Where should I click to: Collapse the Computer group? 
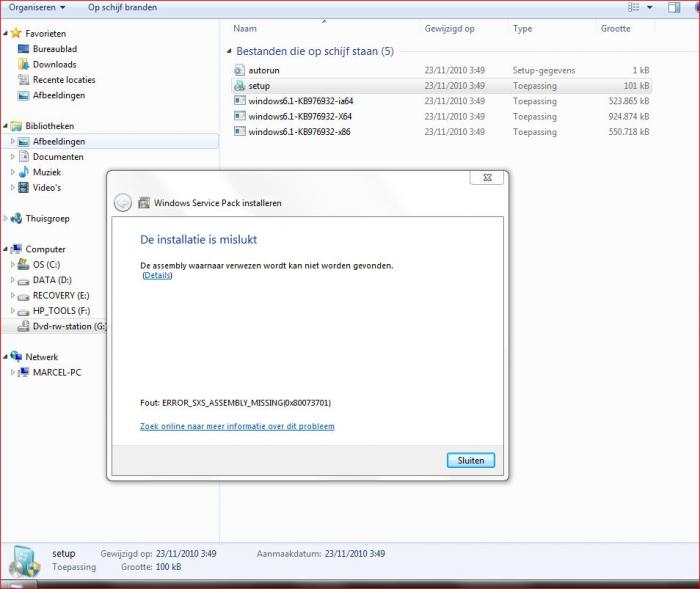[5, 249]
